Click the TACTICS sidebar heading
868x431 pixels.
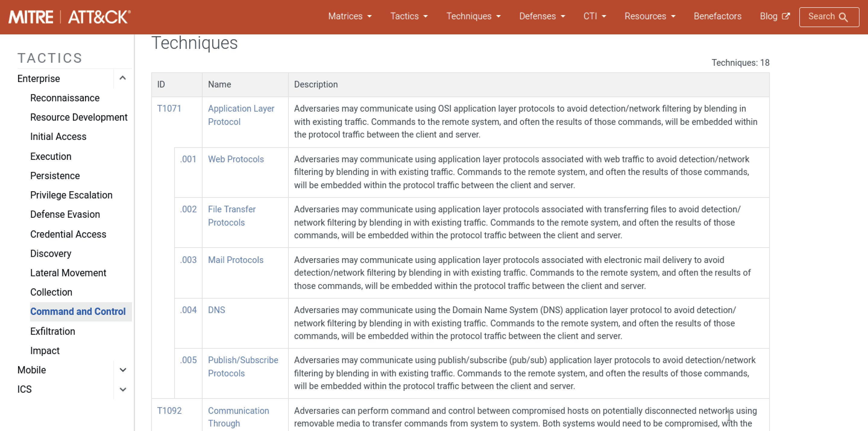[x=50, y=58]
